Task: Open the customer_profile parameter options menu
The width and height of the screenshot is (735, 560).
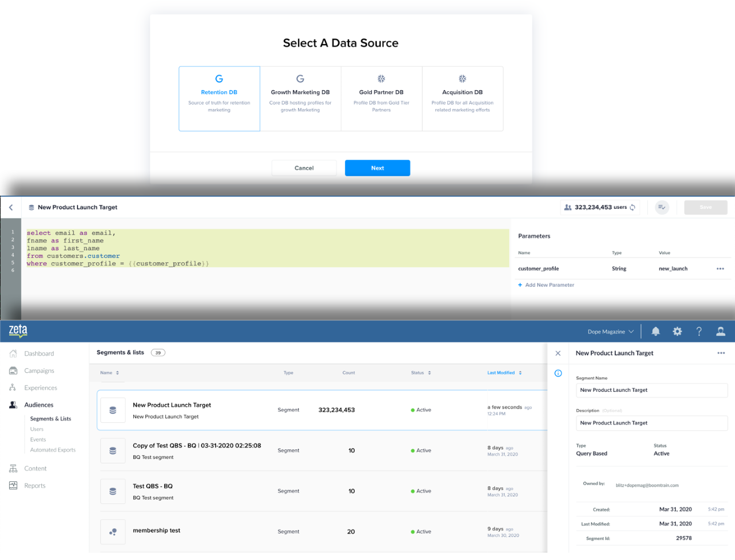Action: pyautogui.click(x=721, y=268)
